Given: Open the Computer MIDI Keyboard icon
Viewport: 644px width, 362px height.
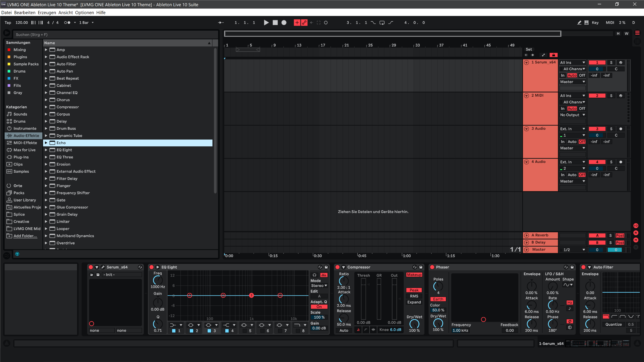Looking at the screenshot, I should click(586, 23).
